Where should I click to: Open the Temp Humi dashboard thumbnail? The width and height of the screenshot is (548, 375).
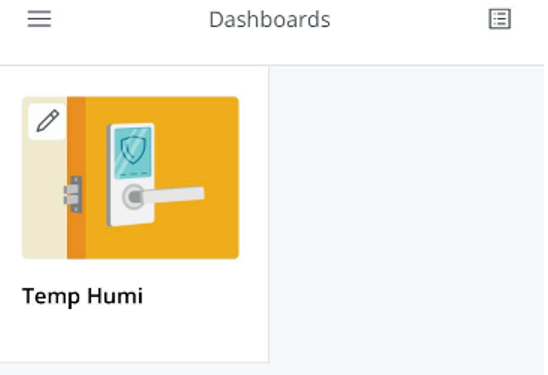tap(130, 178)
